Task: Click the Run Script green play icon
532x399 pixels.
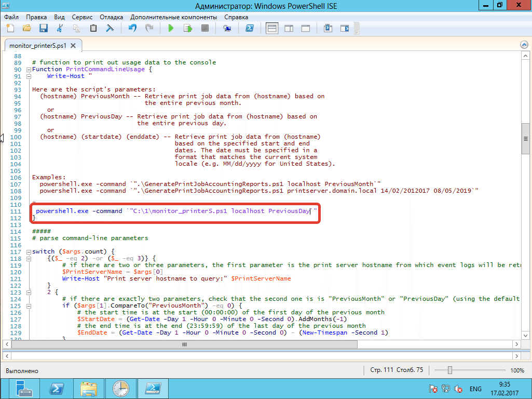Action: [171, 28]
